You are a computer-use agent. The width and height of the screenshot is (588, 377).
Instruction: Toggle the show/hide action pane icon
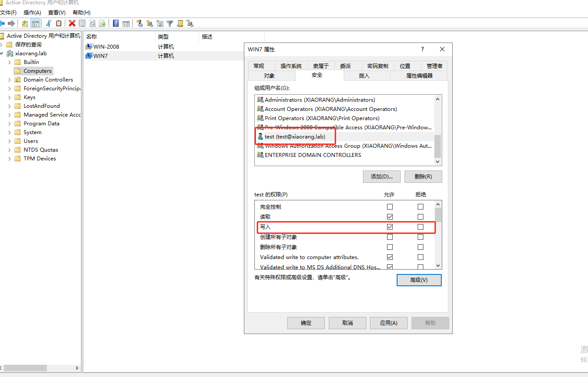point(126,23)
